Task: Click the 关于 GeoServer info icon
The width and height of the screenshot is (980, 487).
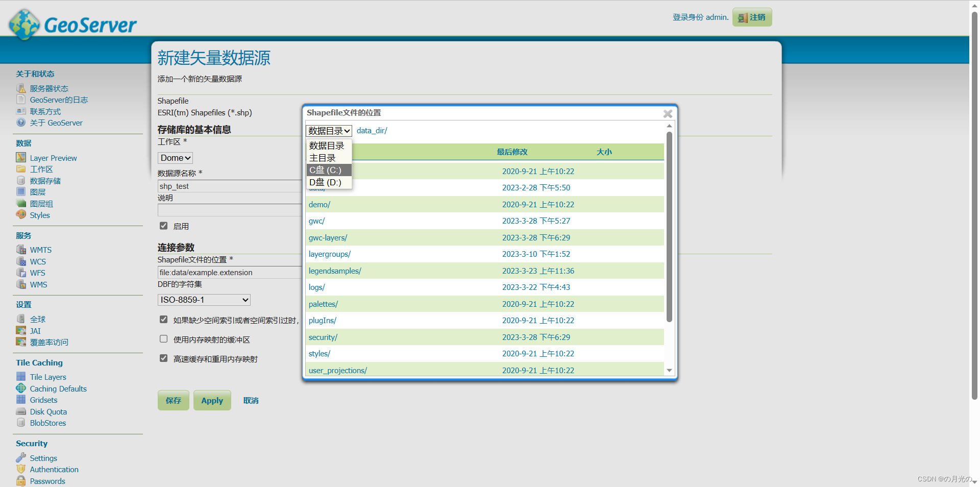Action: pos(21,123)
